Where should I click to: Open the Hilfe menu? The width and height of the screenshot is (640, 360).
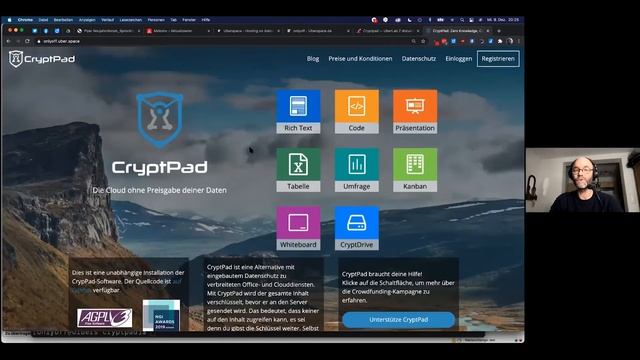coord(206,20)
